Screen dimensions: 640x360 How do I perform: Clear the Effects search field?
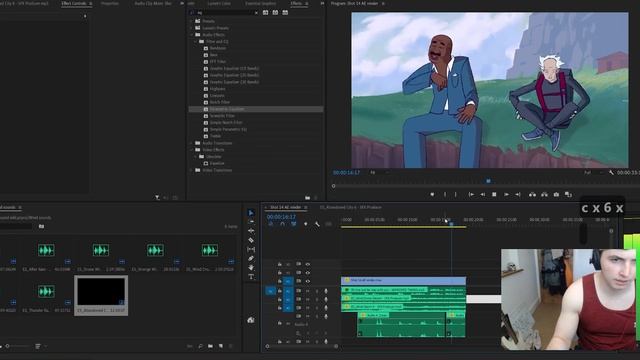[256, 13]
